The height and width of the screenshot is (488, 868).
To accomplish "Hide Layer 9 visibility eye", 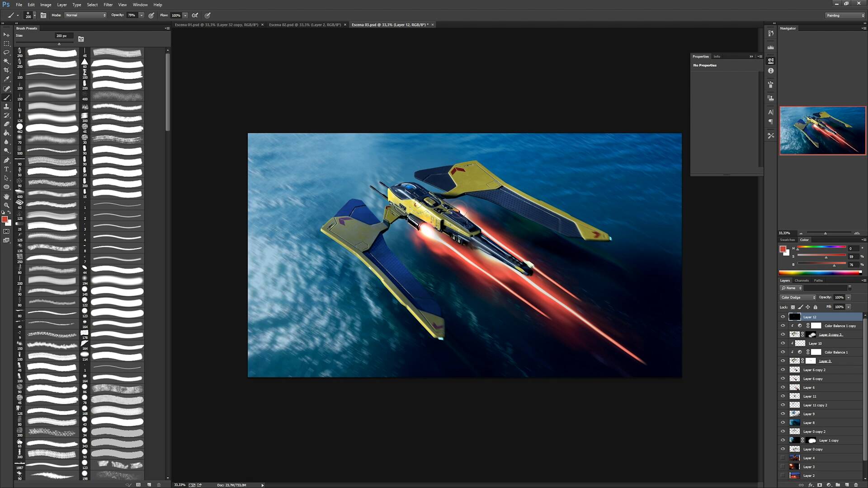I will click(x=783, y=414).
